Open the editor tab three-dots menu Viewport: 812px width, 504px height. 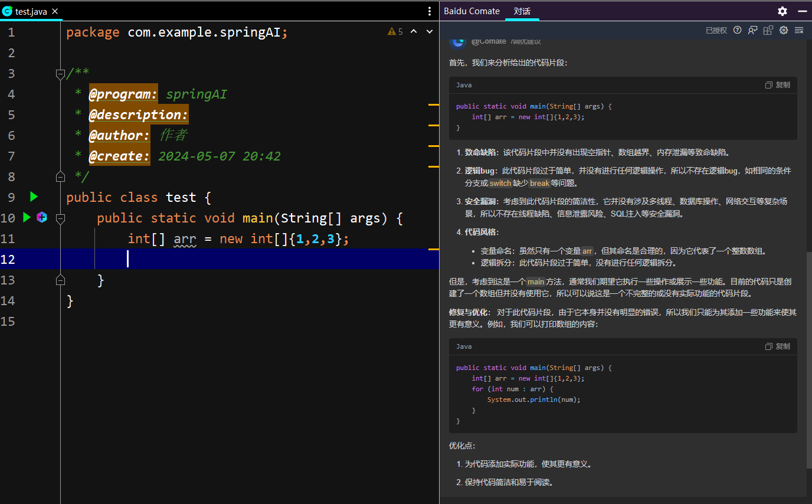[430, 11]
